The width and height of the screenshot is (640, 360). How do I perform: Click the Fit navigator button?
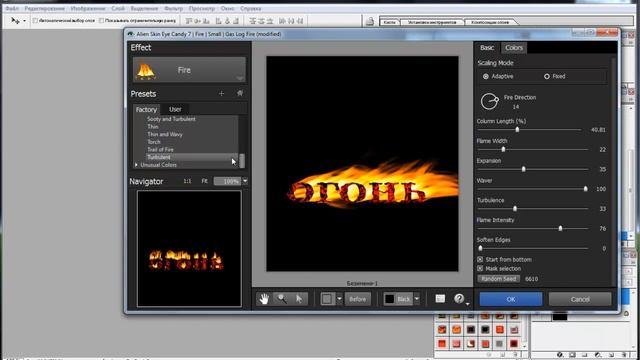(204, 181)
